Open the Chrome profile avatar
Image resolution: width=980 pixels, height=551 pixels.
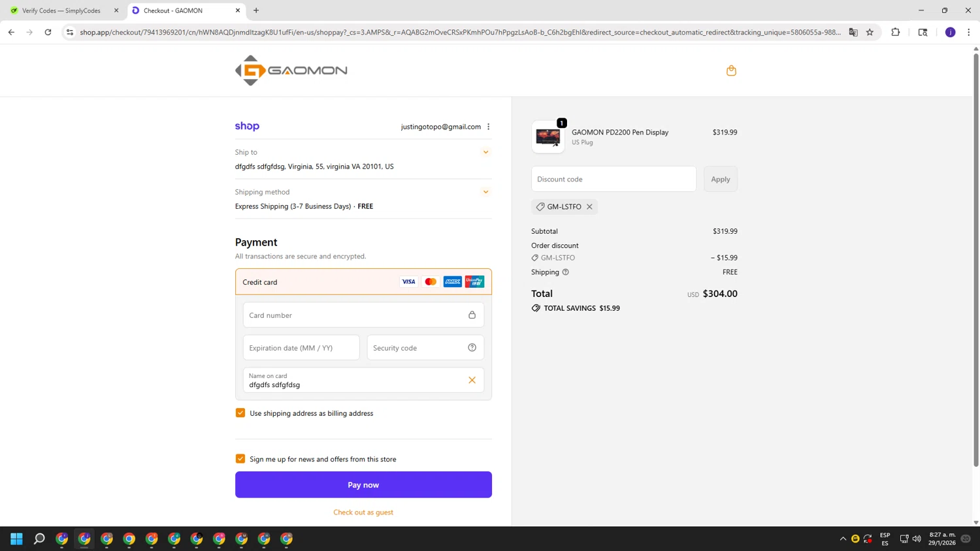coord(950,32)
